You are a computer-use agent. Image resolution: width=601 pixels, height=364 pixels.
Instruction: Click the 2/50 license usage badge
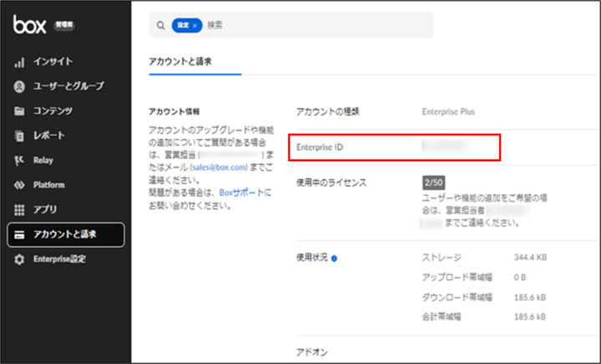coord(433,182)
